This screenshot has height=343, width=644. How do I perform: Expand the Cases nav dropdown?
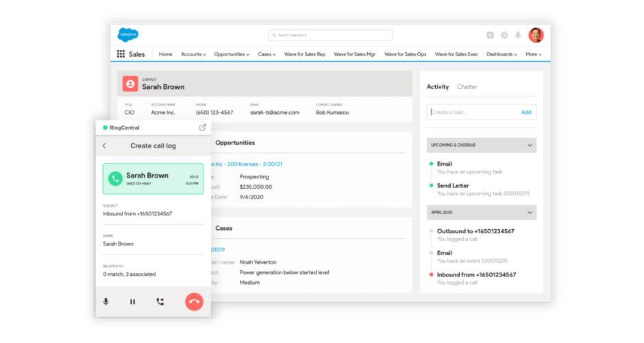(267, 54)
